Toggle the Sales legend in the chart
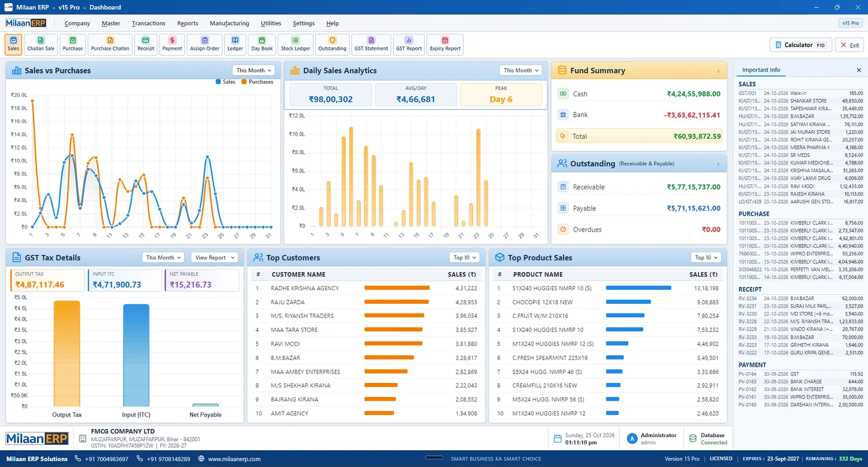The image size is (868, 467). coord(226,82)
